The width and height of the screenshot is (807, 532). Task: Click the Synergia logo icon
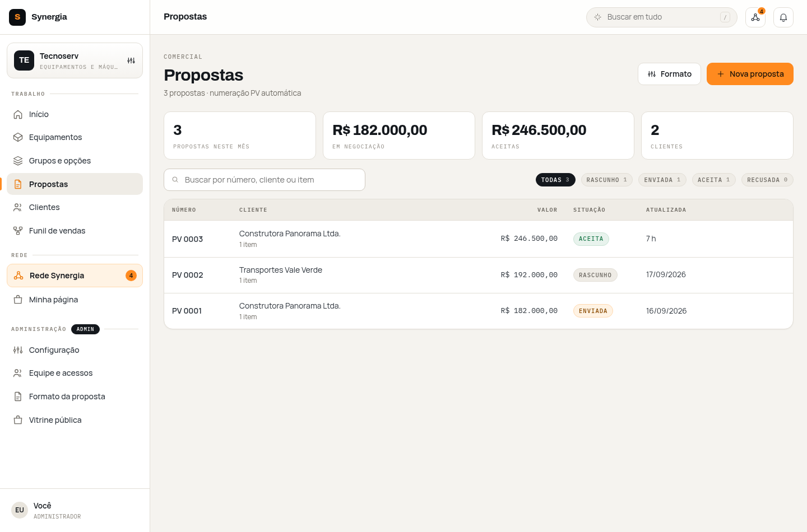click(17, 17)
